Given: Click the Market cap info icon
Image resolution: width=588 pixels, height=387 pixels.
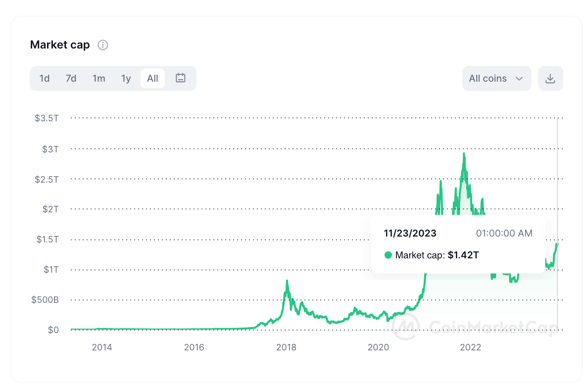Looking at the screenshot, I should pos(103,45).
